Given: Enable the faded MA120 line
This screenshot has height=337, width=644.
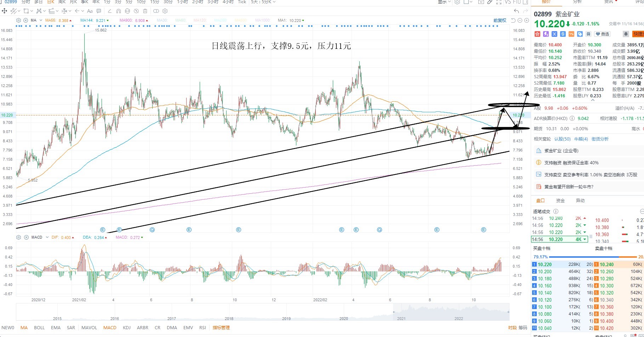Looking at the screenshot, I should click(x=200, y=20).
